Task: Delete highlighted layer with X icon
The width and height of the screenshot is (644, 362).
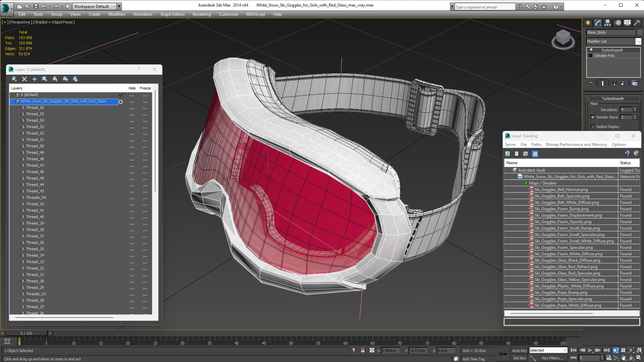Action: [x=24, y=79]
